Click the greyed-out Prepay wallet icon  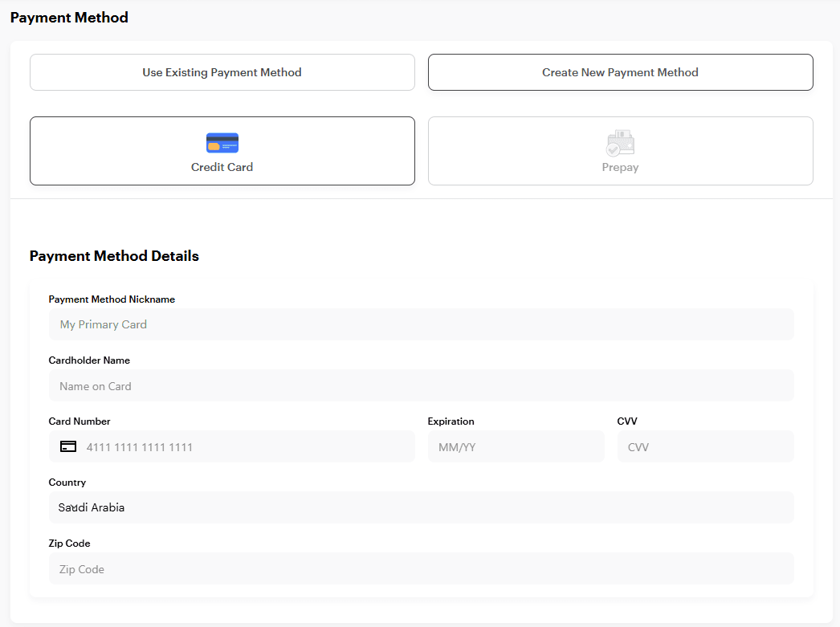620,143
